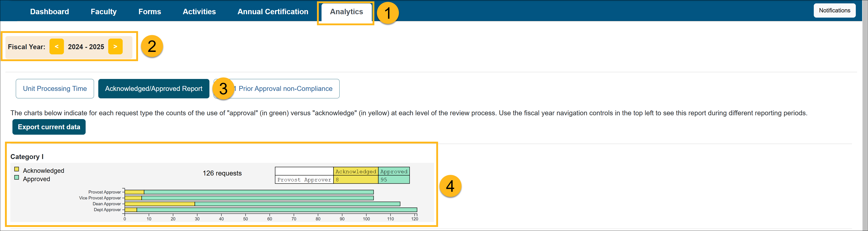
Task: Open the Annual Certification tab
Action: tap(273, 12)
